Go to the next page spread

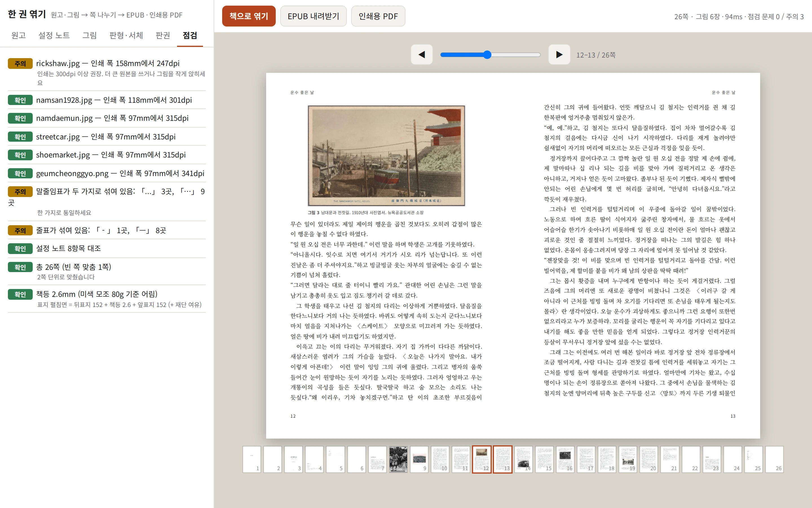559,54
